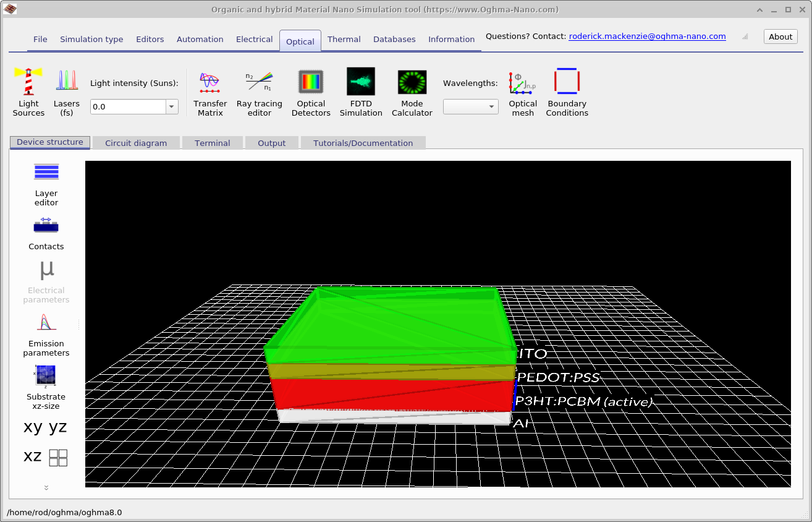Click the ITO label in the 3D view

533,354
